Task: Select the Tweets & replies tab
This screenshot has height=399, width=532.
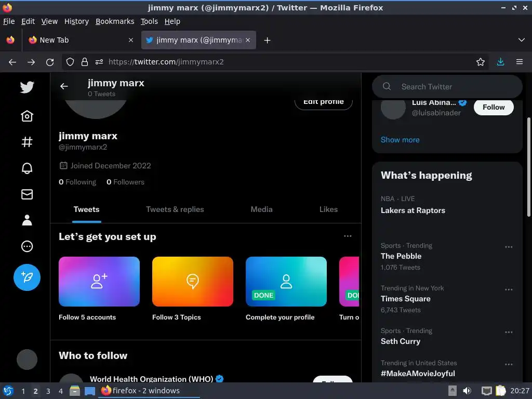Action: [x=175, y=209]
